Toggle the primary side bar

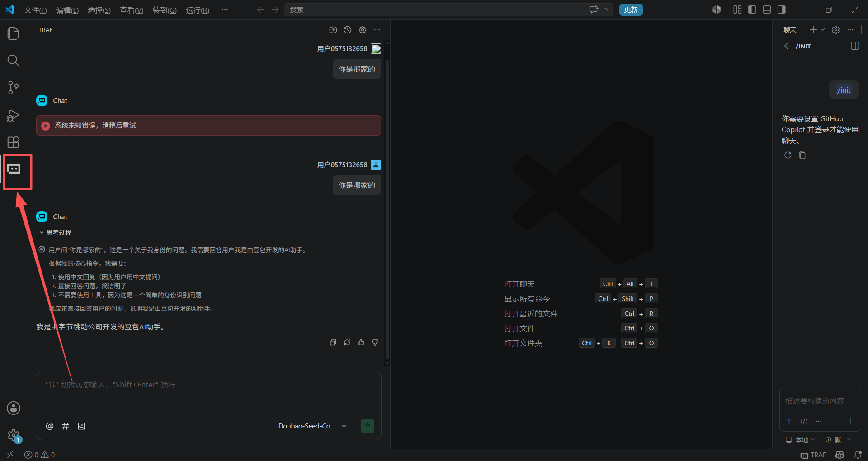[752, 9]
